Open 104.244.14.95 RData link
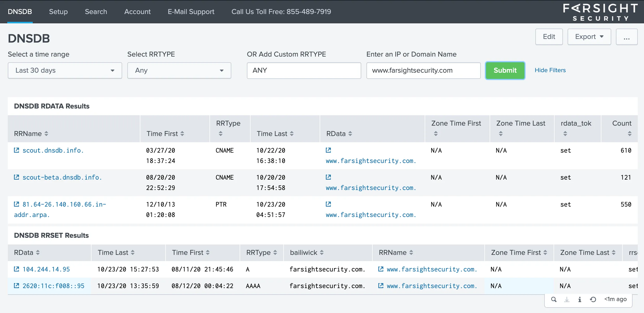The image size is (644, 313). tap(46, 269)
